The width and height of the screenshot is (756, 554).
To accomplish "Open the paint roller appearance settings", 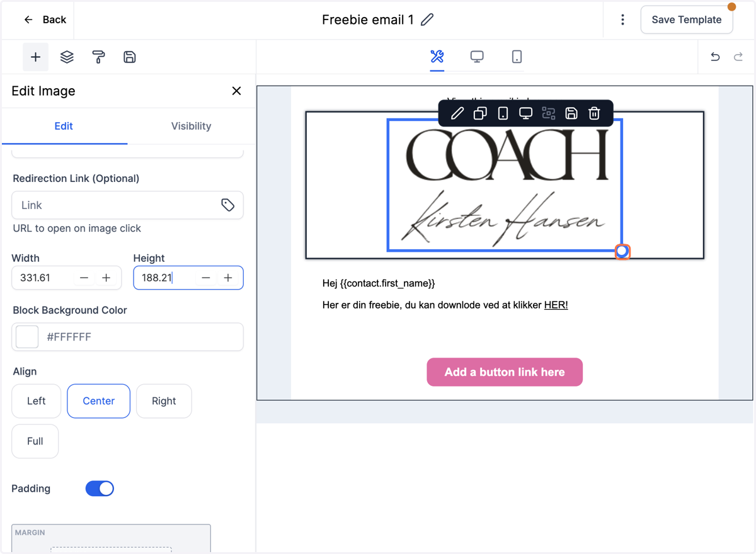I will tap(98, 57).
